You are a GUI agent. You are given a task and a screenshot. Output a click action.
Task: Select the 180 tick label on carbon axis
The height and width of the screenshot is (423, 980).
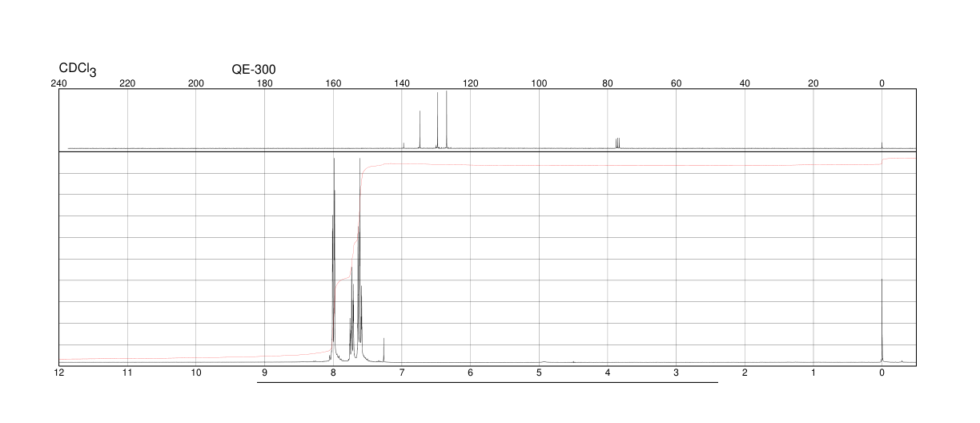click(x=264, y=83)
